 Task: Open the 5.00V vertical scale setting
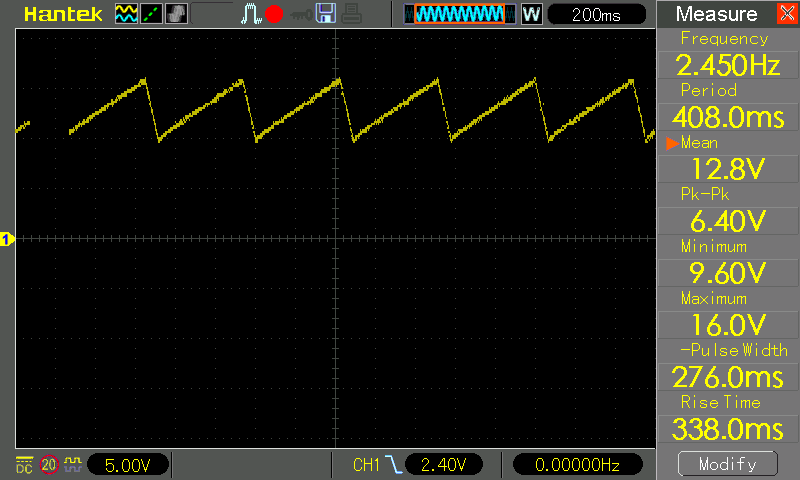pyautogui.click(x=128, y=465)
